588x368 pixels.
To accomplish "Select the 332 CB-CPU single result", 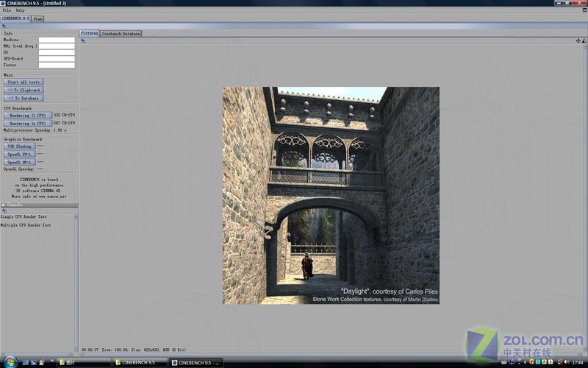I will [x=64, y=116].
